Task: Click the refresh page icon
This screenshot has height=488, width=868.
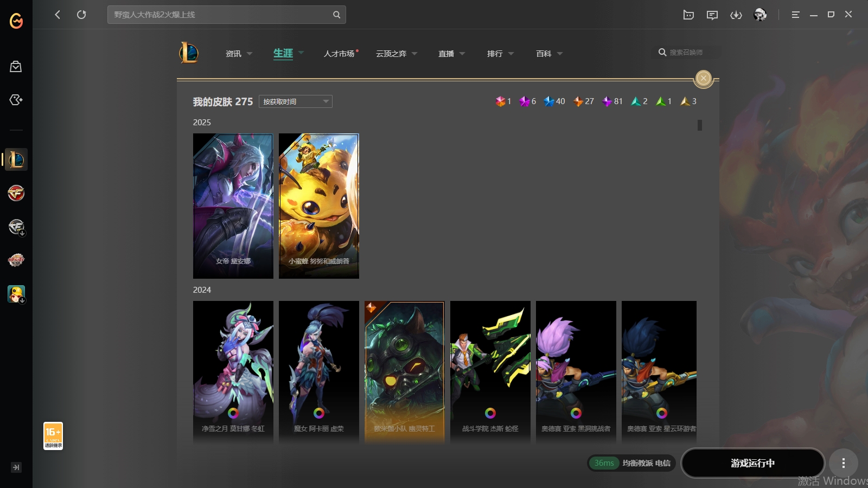Action: pos(81,15)
